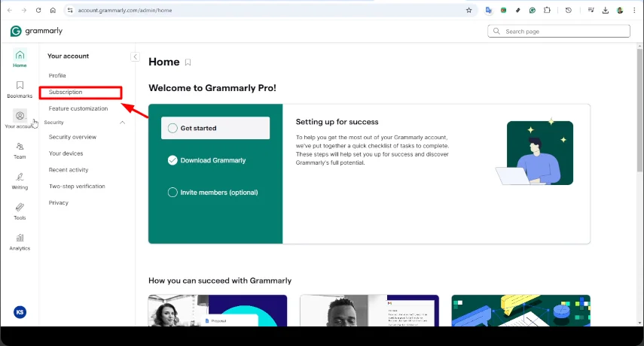Select the Your account sidebar icon

[x=20, y=120]
